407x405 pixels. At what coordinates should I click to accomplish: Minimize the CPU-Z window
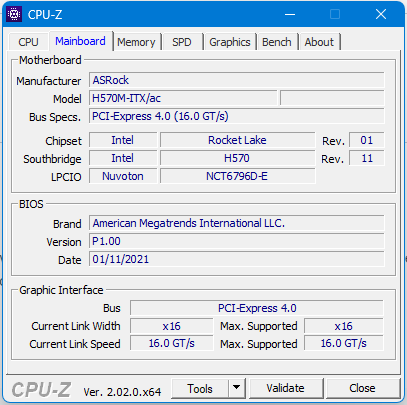(x=290, y=14)
